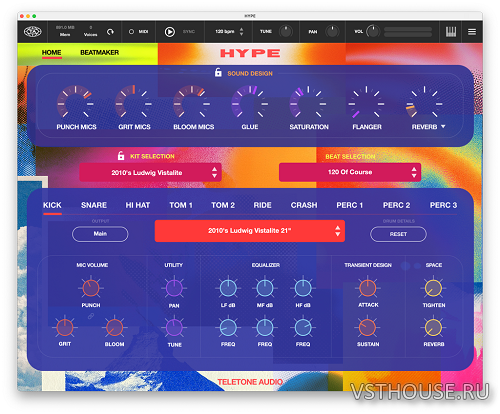
Task: Click the FREQ knob under MF dB
Action: [x=265, y=327]
